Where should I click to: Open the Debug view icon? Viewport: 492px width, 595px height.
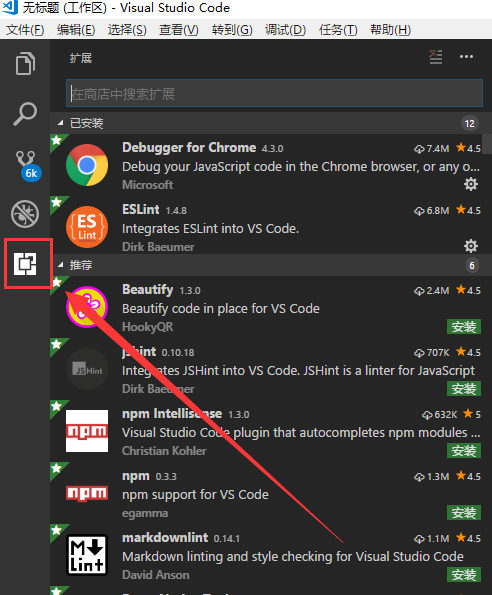[x=25, y=214]
